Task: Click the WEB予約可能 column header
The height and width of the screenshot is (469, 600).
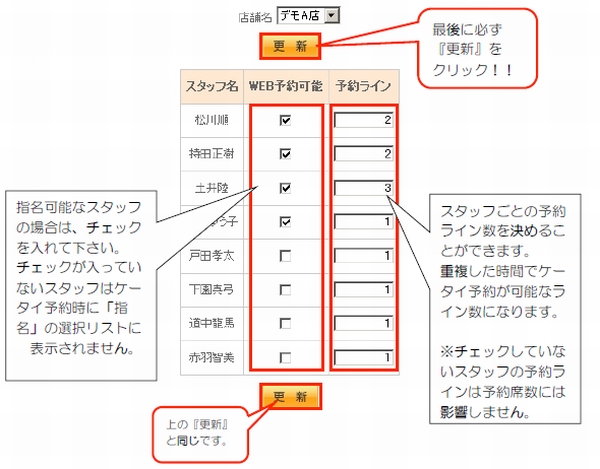Action: [x=284, y=86]
